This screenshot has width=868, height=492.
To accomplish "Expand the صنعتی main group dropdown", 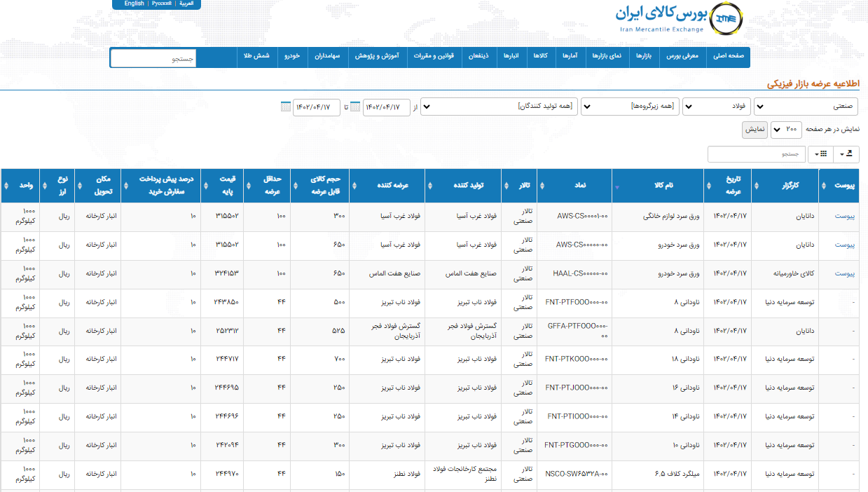I will pos(806,107).
